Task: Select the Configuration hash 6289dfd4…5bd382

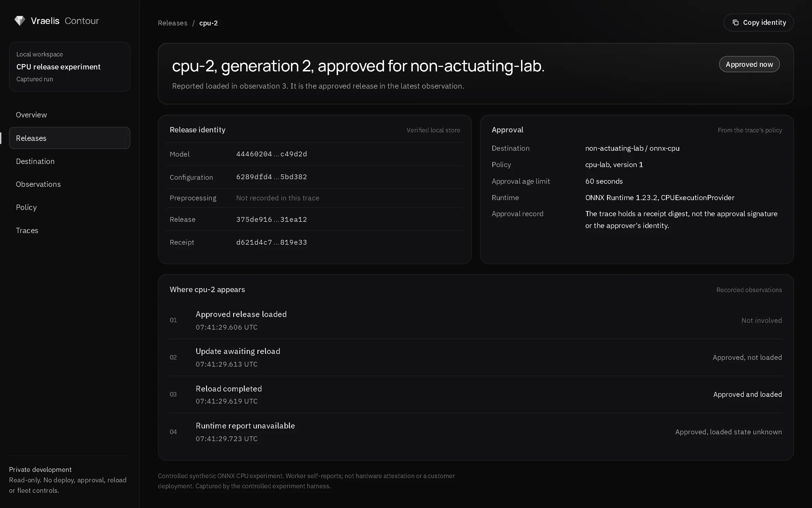Action: (271, 177)
